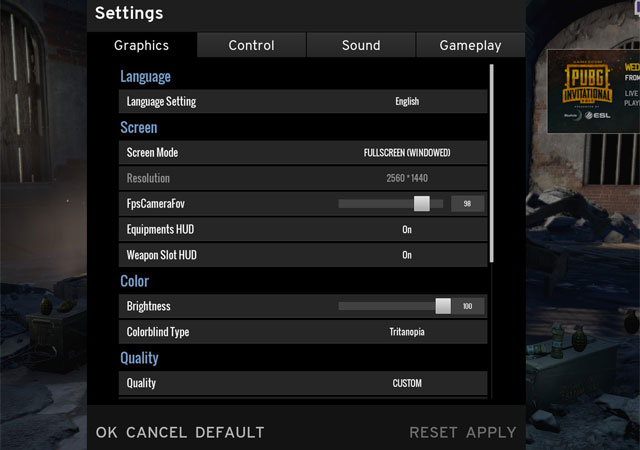
Task: Open the Control tab
Action: [251, 45]
